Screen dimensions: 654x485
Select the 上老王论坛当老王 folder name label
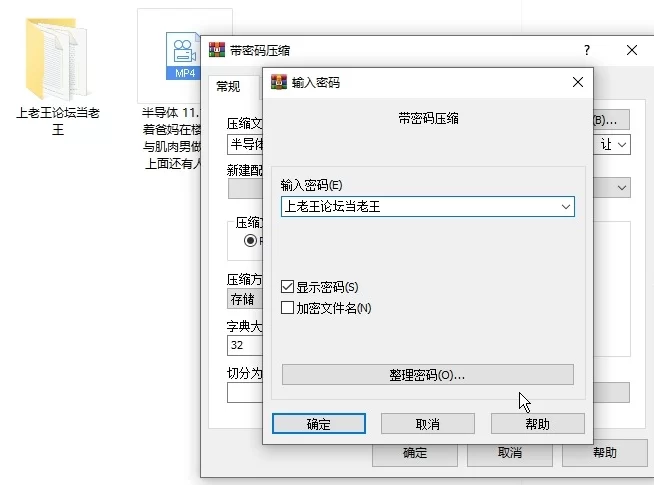pos(58,121)
